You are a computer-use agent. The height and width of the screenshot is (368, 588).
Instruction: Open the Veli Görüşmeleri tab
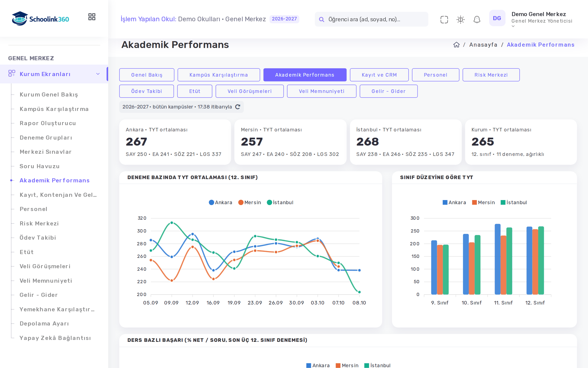coord(250,91)
